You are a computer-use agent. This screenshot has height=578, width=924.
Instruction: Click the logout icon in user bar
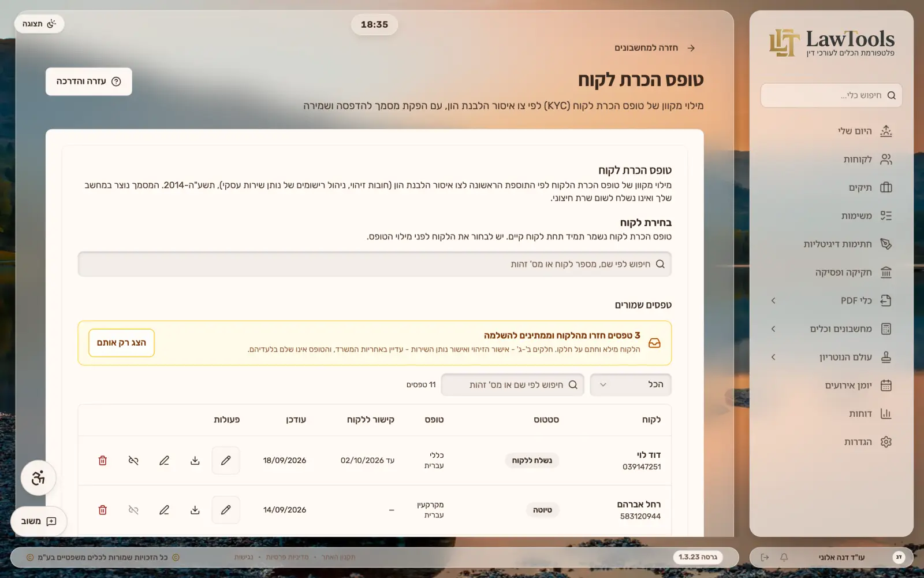(765, 557)
